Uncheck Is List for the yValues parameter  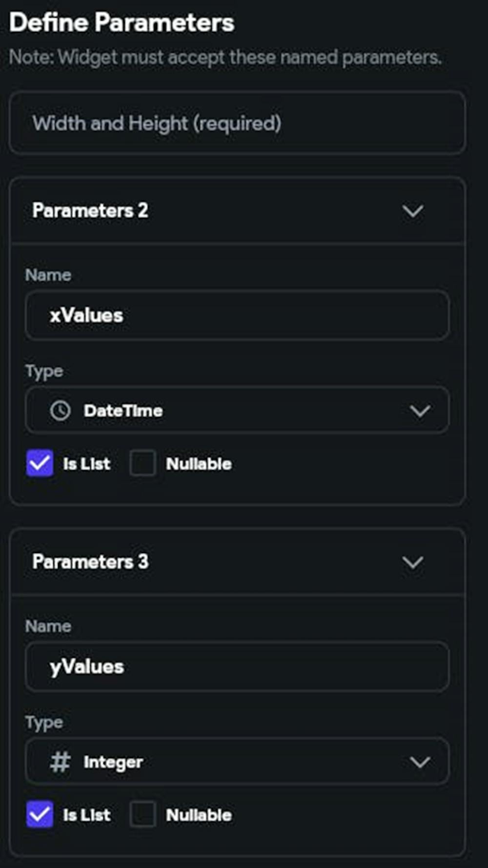click(x=40, y=814)
